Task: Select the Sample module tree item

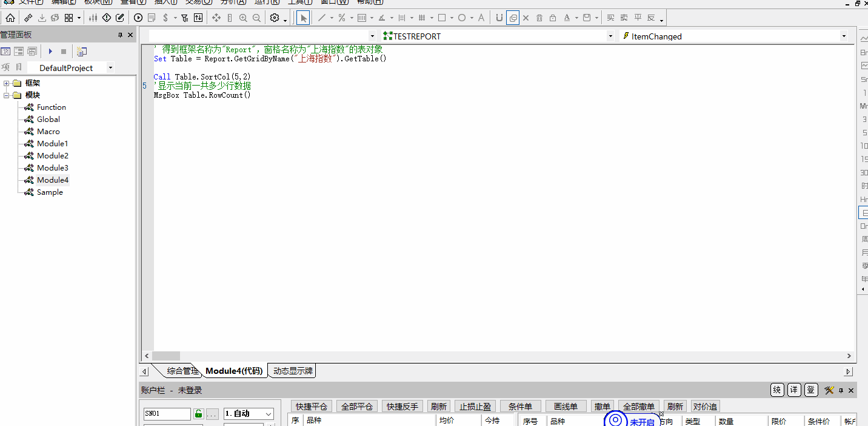Action: coord(50,192)
